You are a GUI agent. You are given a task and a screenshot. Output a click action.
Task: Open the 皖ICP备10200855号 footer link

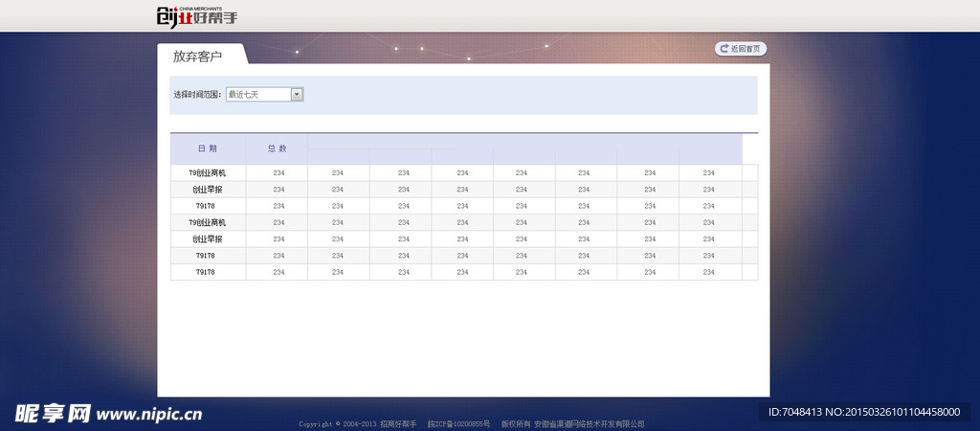(458, 423)
